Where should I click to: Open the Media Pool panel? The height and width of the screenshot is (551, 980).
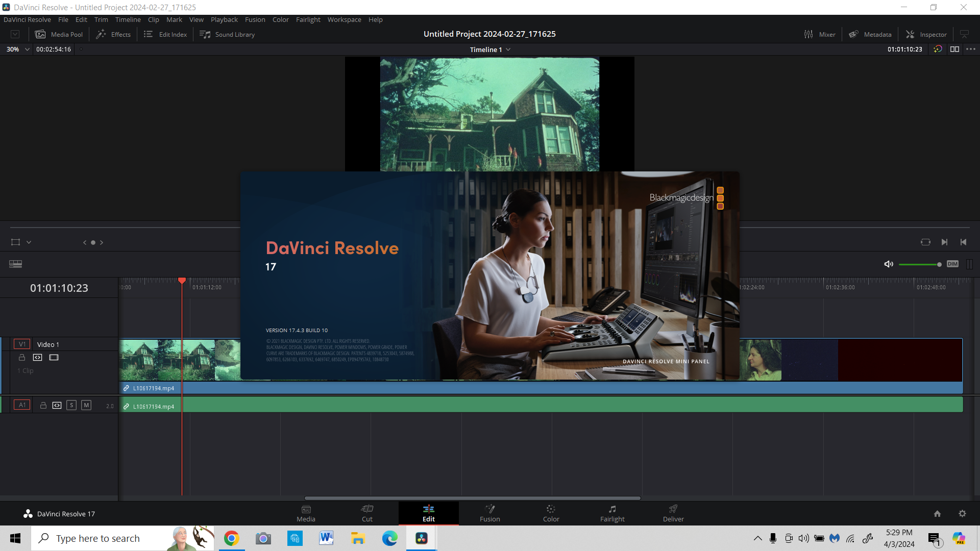coord(59,34)
